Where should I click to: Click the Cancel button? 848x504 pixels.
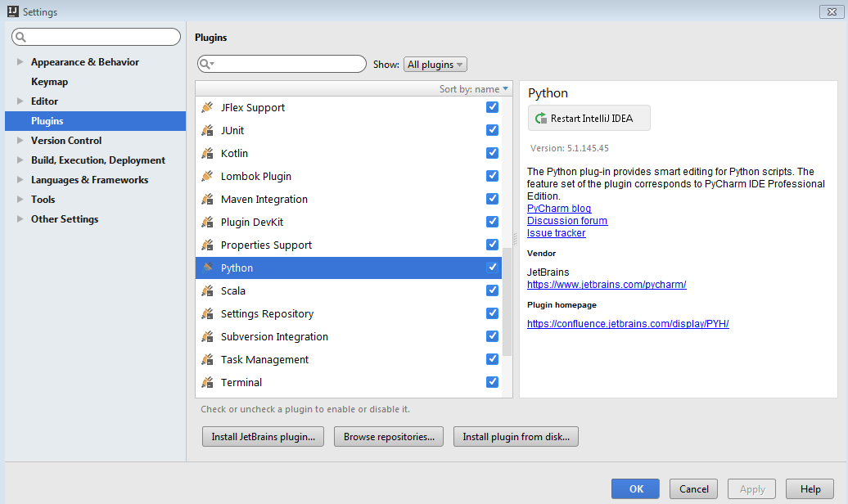[x=693, y=488]
